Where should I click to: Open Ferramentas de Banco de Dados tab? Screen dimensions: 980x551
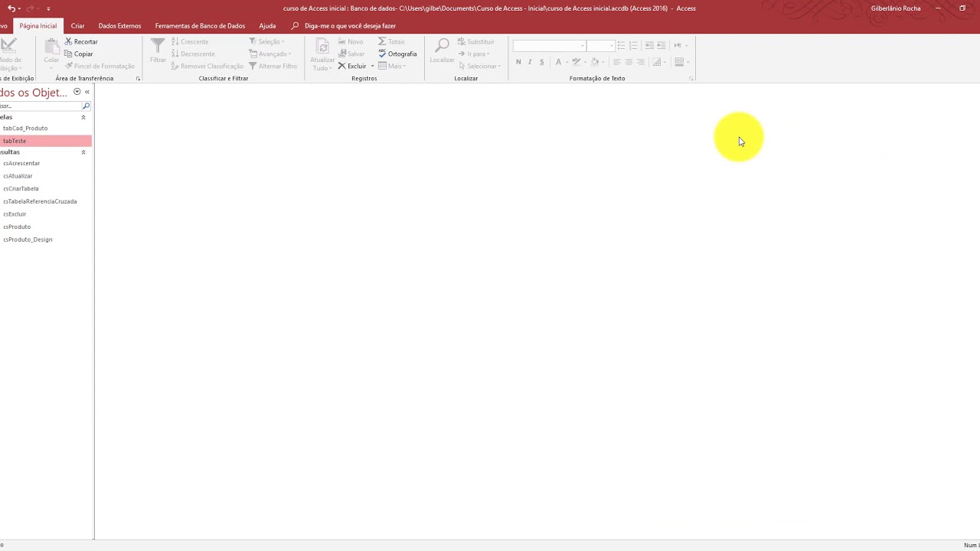[x=200, y=26]
